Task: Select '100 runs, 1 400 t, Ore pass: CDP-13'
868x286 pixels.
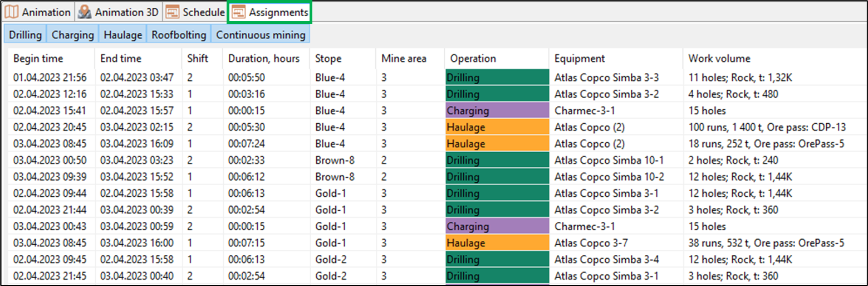Action: tap(767, 127)
